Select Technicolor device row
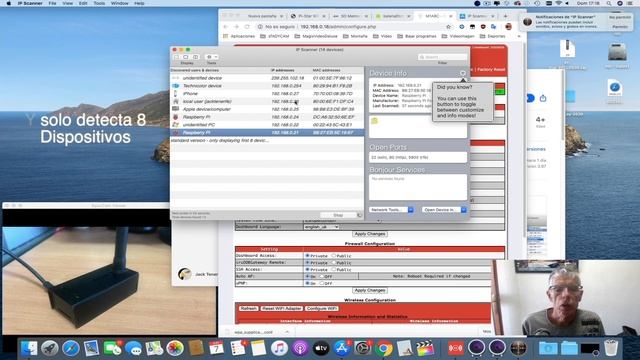The width and height of the screenshot is (640, 360). click(267, 86)
